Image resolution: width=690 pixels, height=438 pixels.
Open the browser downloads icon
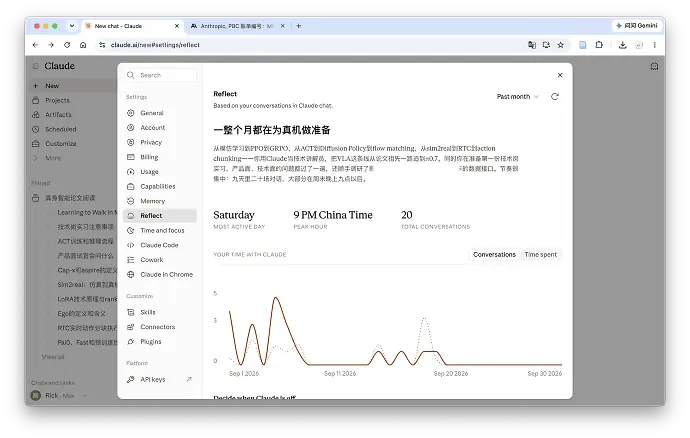point(622,45)
